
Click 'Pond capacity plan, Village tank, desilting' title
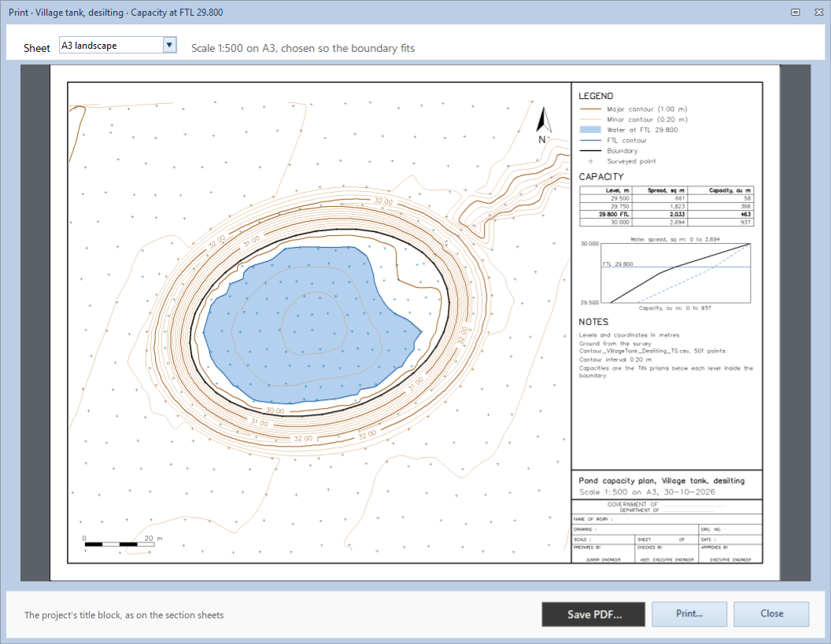coord(661,481)
